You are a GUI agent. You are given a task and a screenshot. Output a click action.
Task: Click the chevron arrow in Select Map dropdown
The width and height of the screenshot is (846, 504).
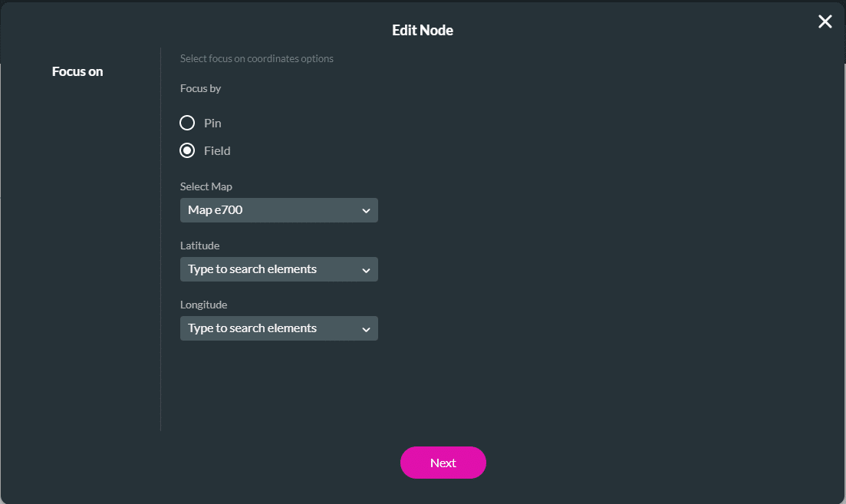point(366,211)
